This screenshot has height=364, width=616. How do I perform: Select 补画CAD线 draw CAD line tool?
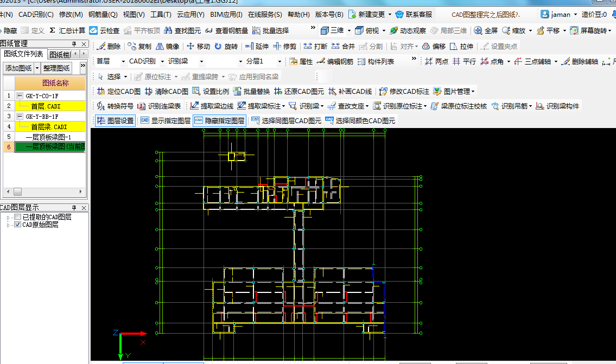click(350, 92)
